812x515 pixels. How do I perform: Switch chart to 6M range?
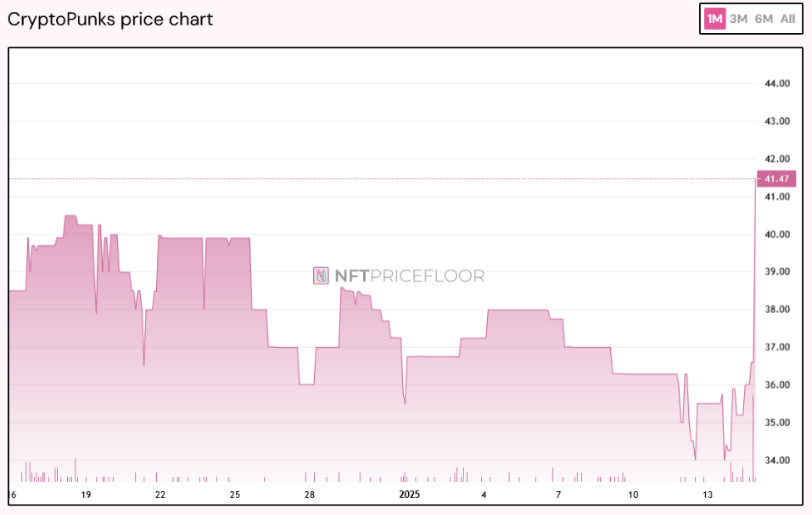click(764, 19)
